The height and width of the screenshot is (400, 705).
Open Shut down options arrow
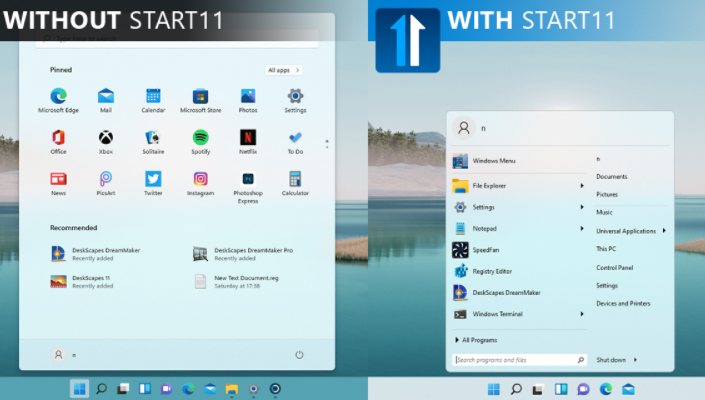635,360
